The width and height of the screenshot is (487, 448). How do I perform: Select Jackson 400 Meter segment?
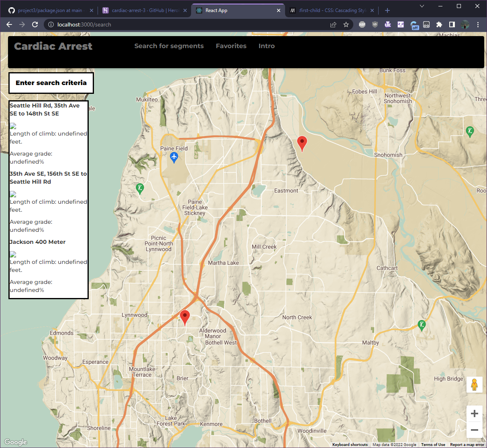(x=38, y=242)
